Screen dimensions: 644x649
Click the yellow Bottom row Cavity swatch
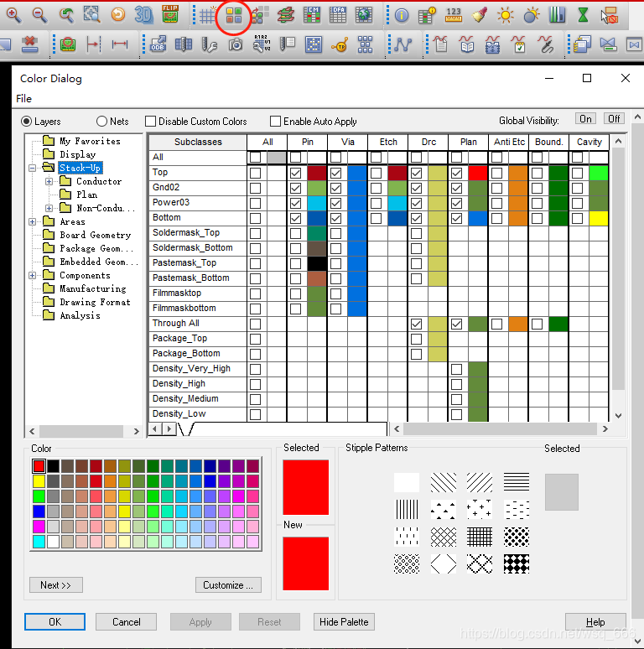(x=598, y=218)
